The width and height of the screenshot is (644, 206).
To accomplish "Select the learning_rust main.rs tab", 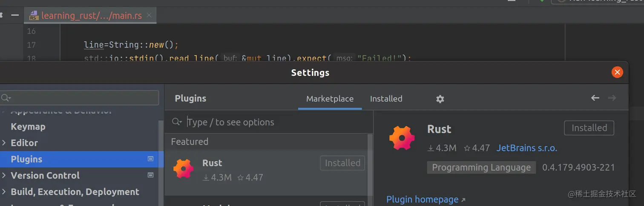I will 91,16.
